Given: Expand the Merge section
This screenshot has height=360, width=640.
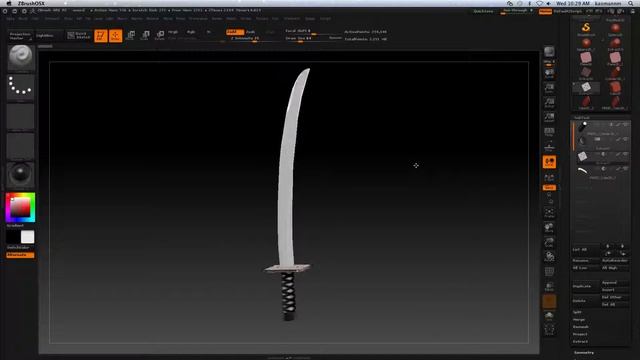Looking at the screenshot, I should (x=579, y=320).
